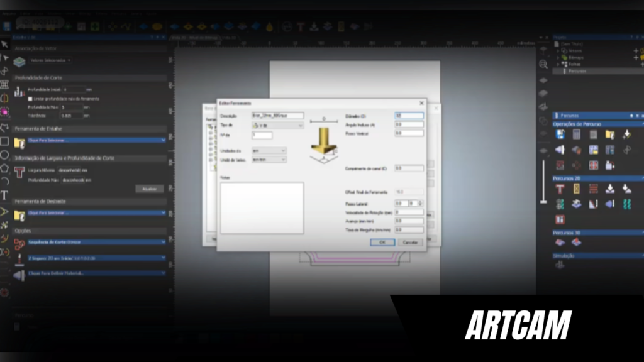The image size is (644, 362).
Task: Select the circle shape tool
Action: pos(4,155)
